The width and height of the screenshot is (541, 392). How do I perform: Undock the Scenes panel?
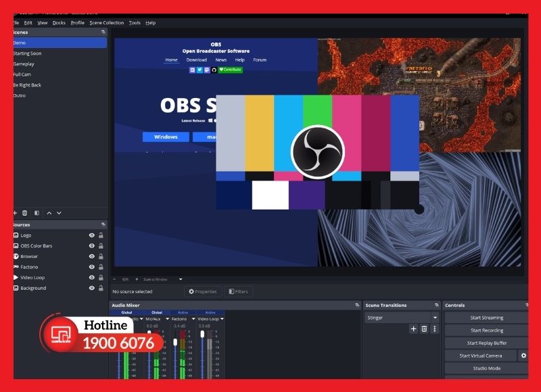pyautogui.click(x=103, y=32)
